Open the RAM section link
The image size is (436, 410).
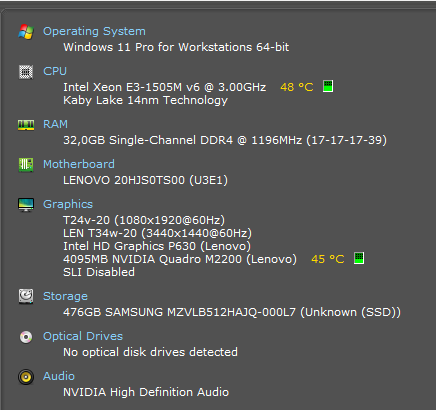[55, 124]
